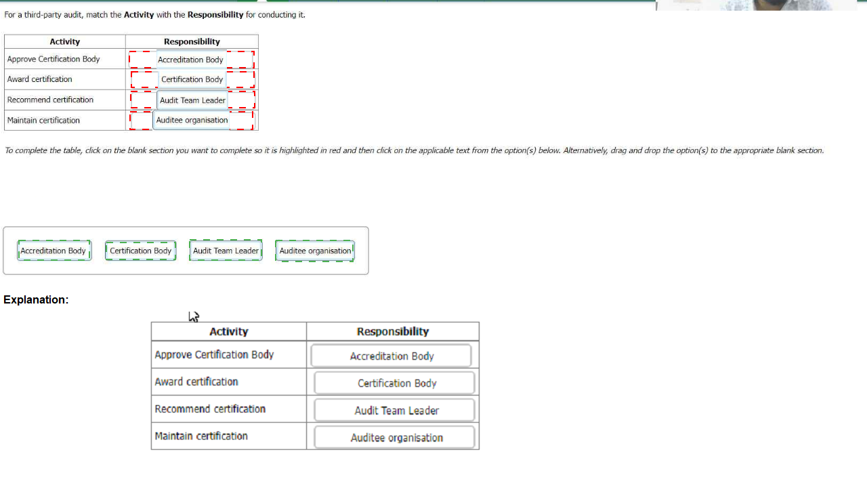The image size is (867, 504).
Task: Pick the green-dashed Audit Team Leader option
Action: pos(226,251)
